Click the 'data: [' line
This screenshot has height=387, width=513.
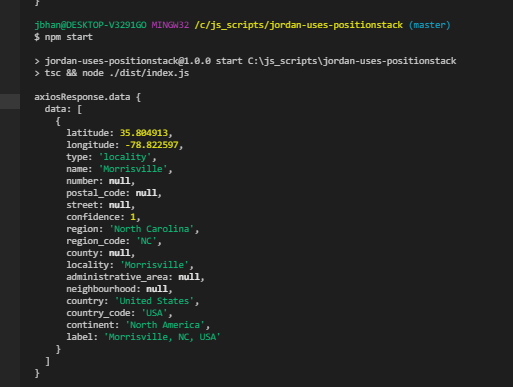(x=63, y=109)
